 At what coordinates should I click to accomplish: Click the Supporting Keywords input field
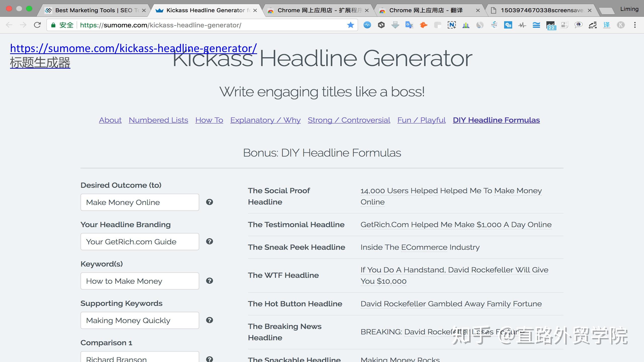click(x=140, y=320)
